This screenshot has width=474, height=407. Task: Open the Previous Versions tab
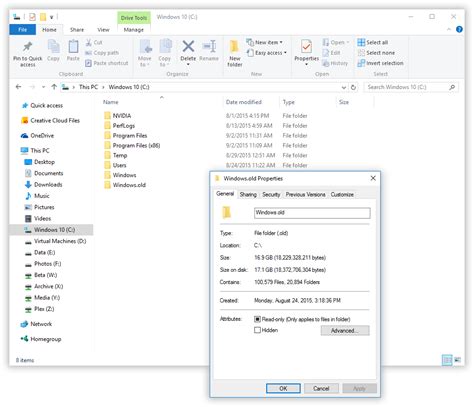305,194
